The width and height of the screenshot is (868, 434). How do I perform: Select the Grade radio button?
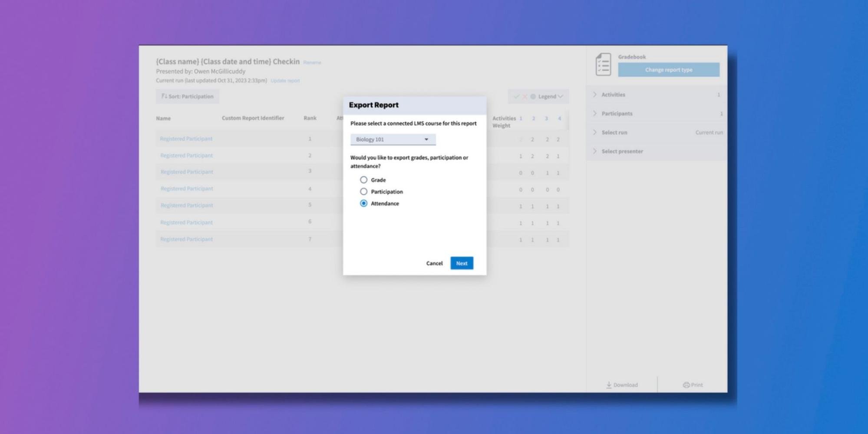363,180
